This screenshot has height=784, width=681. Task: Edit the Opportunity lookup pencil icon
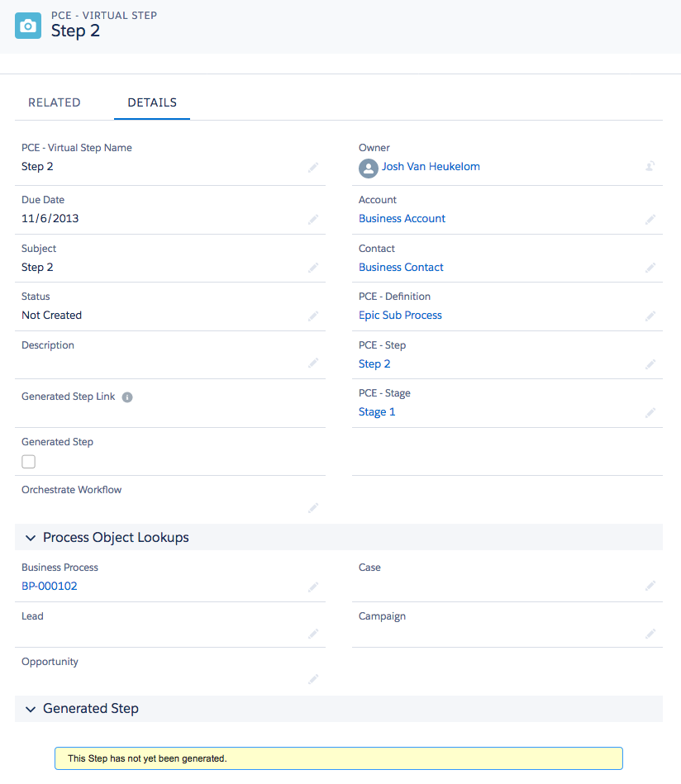[313, 678]
